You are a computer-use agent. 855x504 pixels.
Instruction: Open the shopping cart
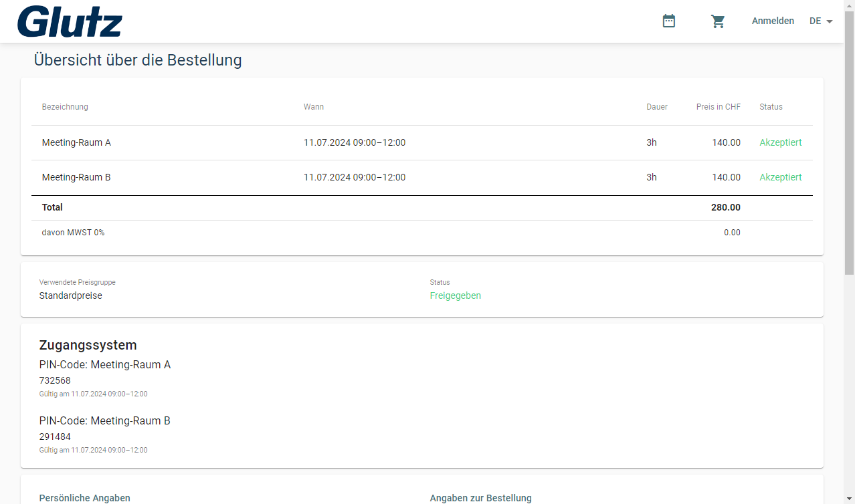coord(718,21)
